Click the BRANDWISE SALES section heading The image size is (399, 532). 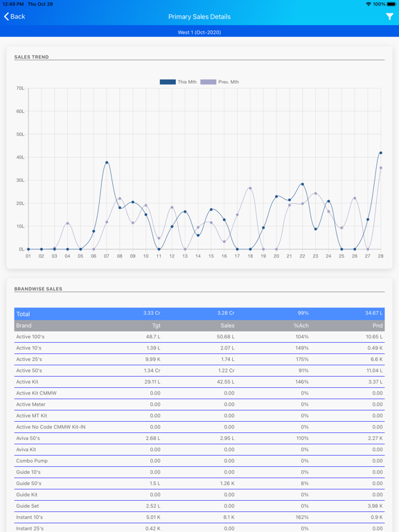pos(38,289)
